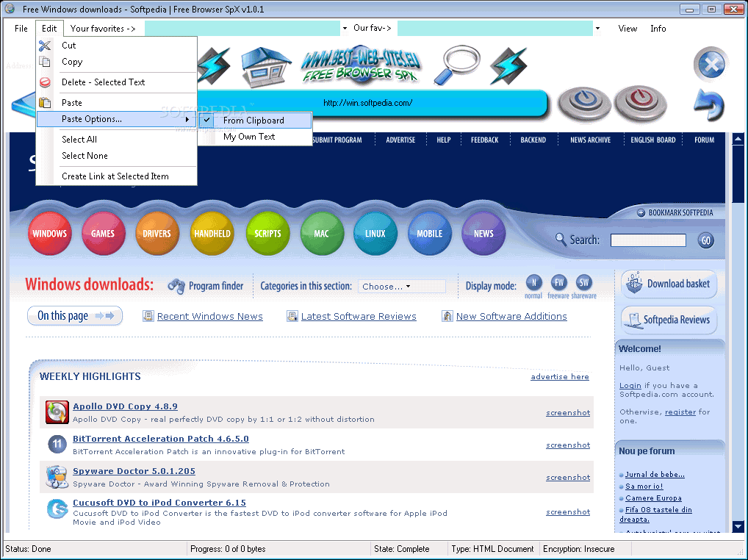Open Your favorites dropdown arrow
Image resolution: width=748 pixels, height=560 pixels.
345,29
